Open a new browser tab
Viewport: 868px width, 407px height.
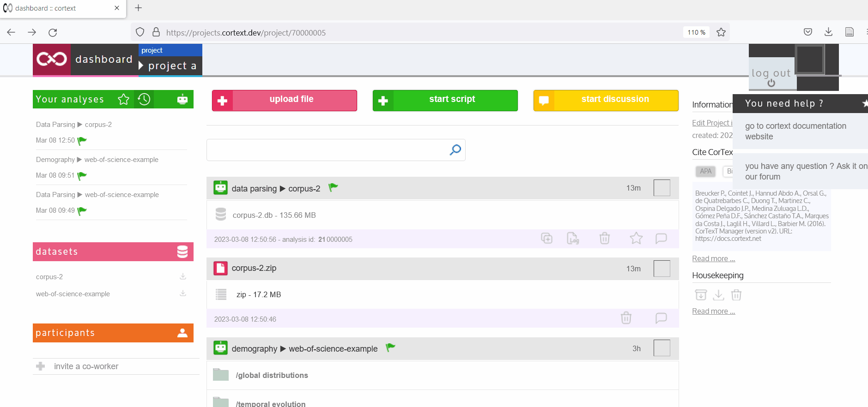(138, 8)
